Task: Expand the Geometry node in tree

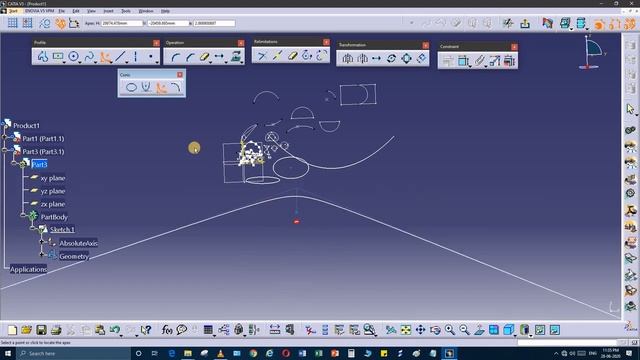Action: [42, 254]
